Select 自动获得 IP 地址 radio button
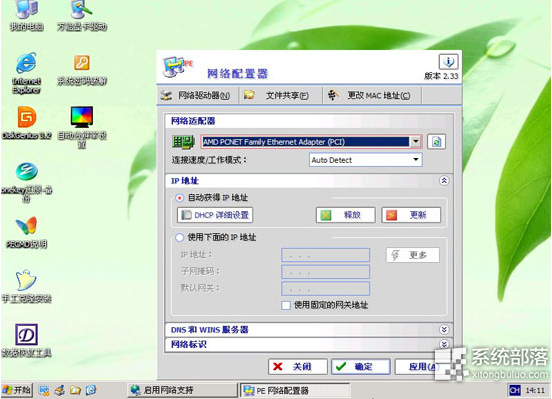Screen dimensions: 552x399 coord(180,198)
